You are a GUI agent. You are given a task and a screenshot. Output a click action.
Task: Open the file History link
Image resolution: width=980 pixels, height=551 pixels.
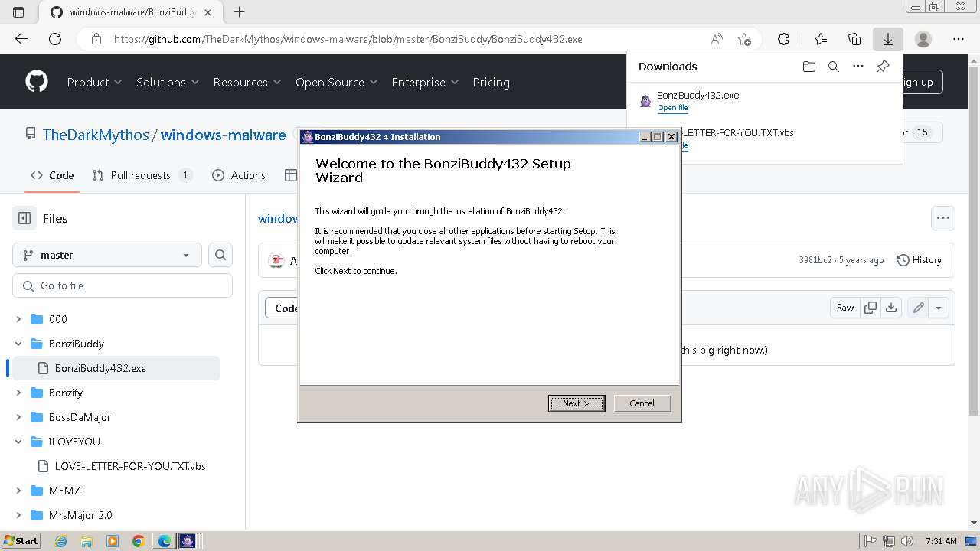coord(920,260)
